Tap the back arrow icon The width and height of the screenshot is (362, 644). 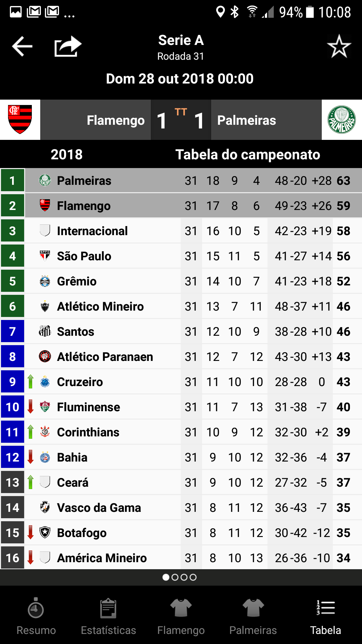[x=22, y=46]
